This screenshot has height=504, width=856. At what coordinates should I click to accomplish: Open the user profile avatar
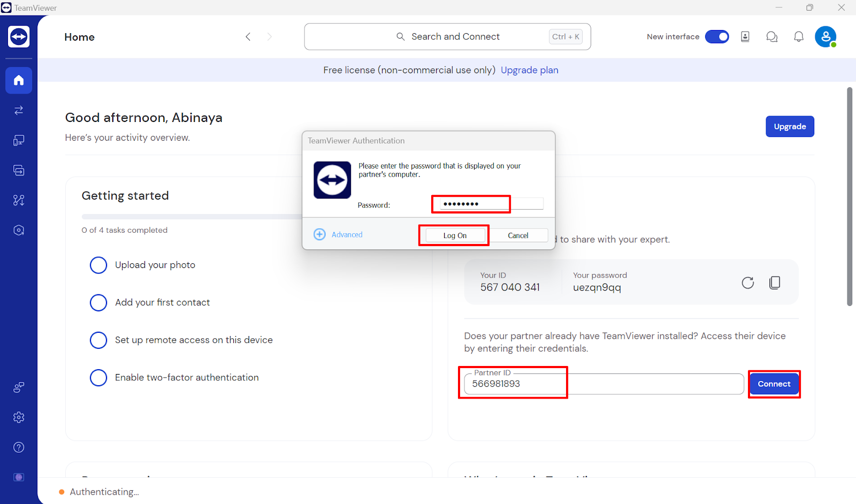click(x=826, y=37)
